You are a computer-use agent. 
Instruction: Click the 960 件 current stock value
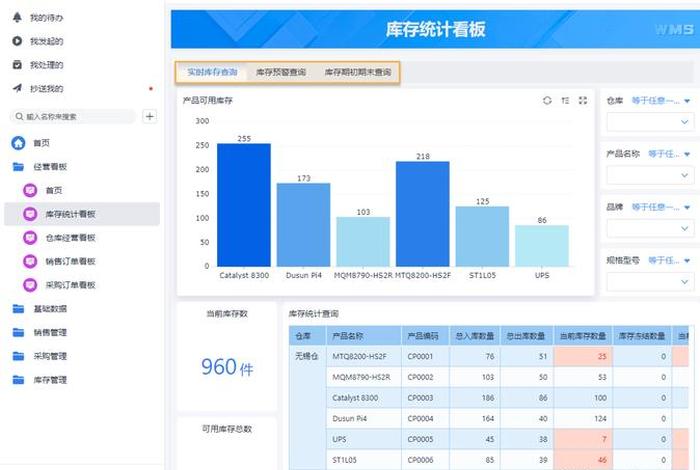[x=227, y=367]
